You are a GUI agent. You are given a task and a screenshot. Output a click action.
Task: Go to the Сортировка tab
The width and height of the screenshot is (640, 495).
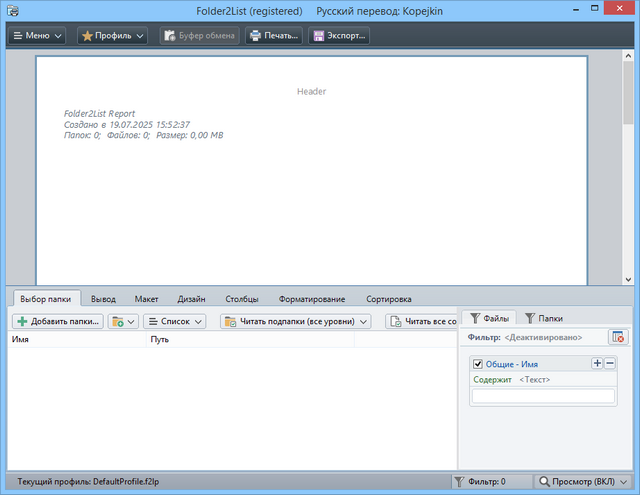[x=389, y=299]
